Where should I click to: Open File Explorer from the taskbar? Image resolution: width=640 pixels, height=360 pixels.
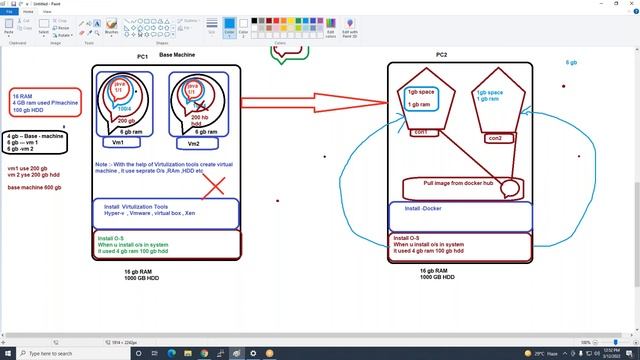pos(188,353)
